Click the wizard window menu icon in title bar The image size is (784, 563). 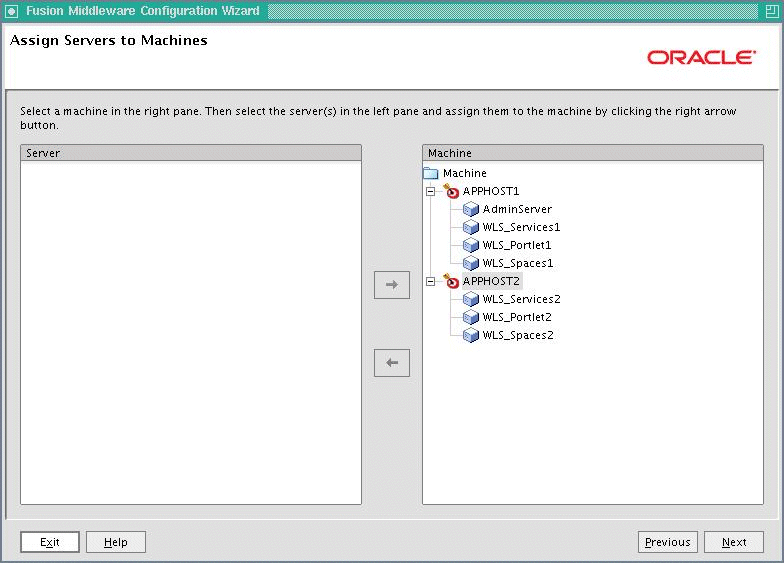[12, 11]
